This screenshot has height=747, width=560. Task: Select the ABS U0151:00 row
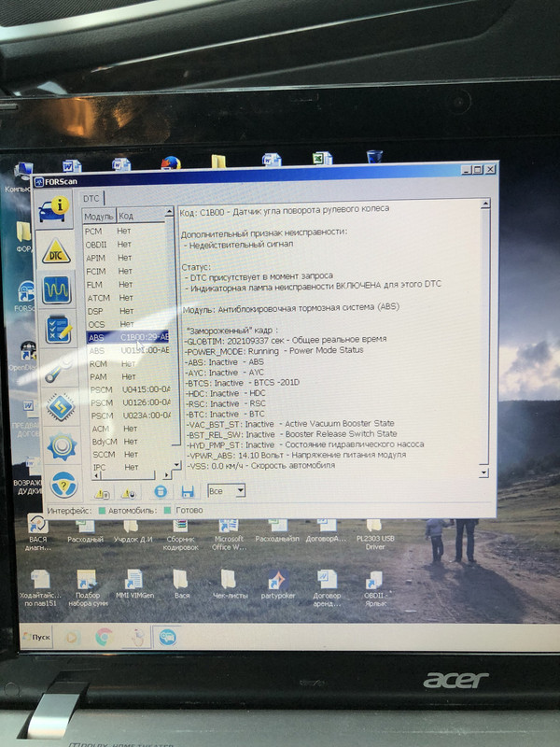click(x=129, y=350)
